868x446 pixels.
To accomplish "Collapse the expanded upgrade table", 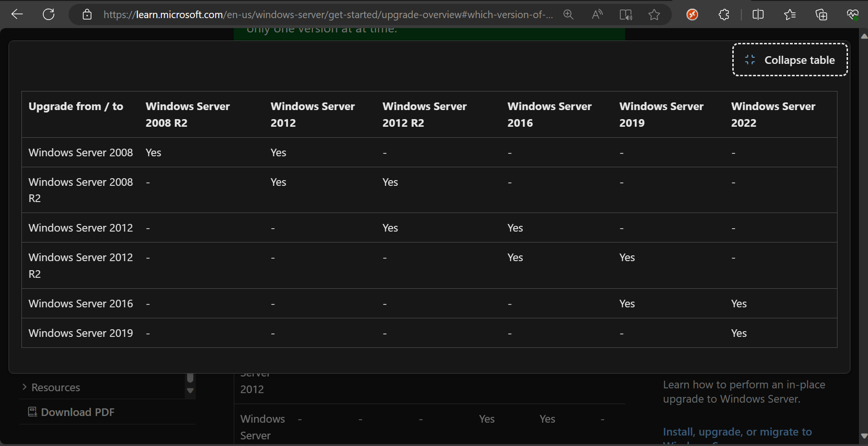I will 790,60.
